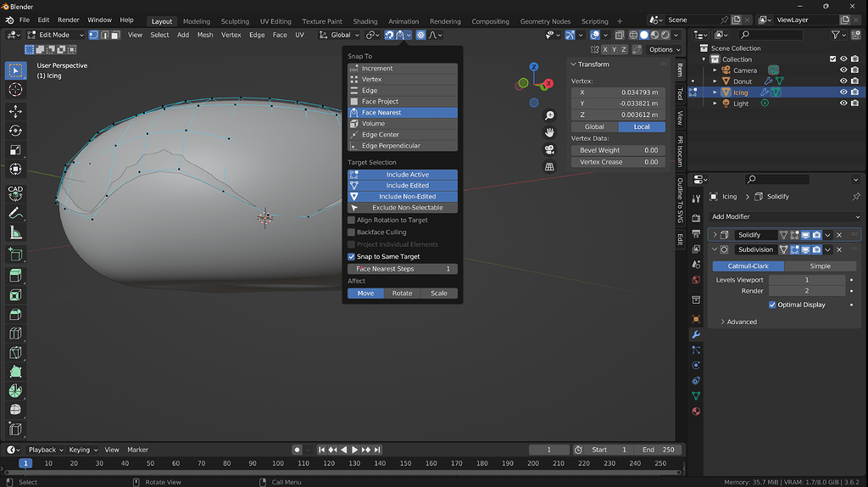Hide the Donut object eye icon
Viewport: 868px width, 487px height.
[843, 81]
